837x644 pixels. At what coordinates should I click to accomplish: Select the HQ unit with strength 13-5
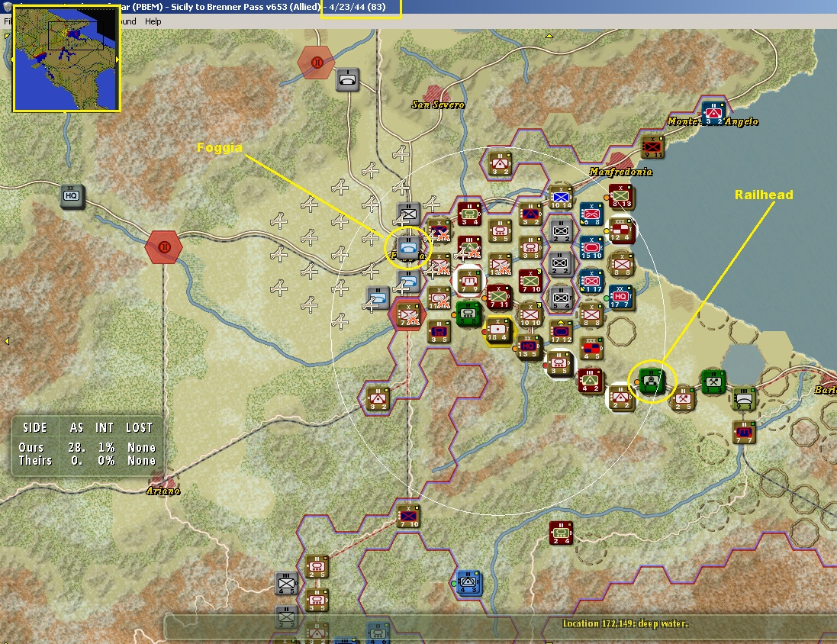coord(529,347)
